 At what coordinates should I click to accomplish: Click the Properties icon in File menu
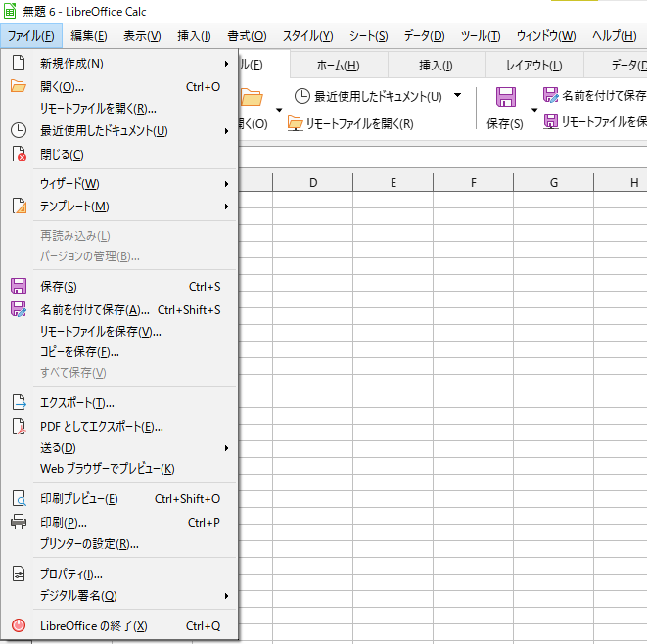[19, 574]
